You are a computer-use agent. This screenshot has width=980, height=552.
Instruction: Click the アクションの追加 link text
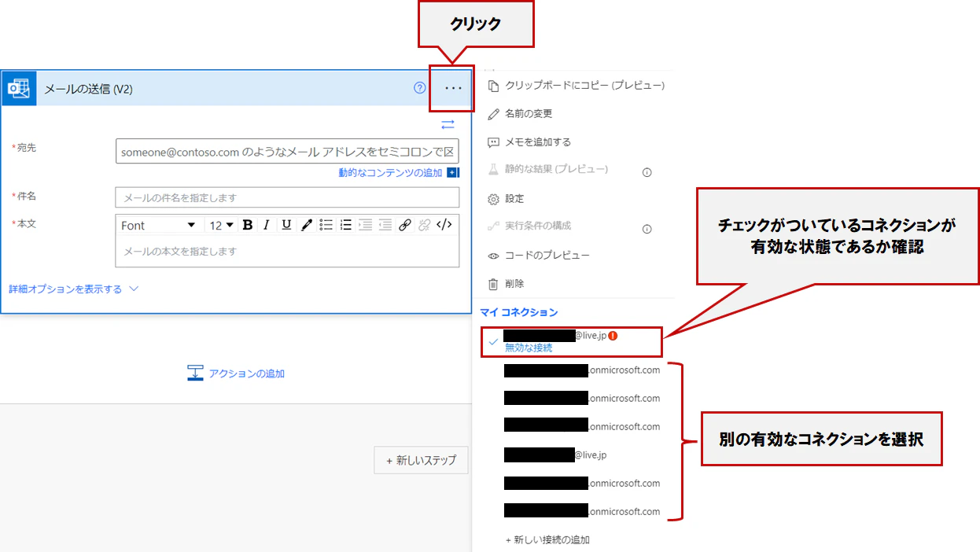tap(246, 374)
